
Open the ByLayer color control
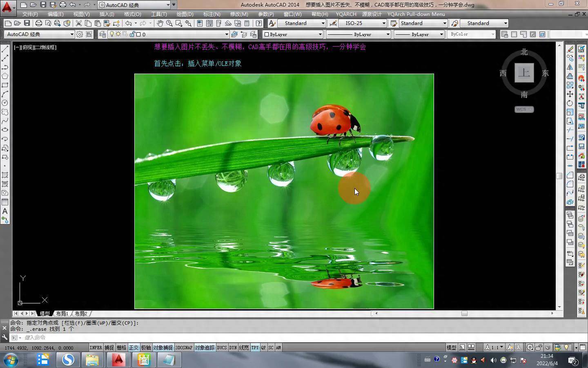click(x=293, y=34)
